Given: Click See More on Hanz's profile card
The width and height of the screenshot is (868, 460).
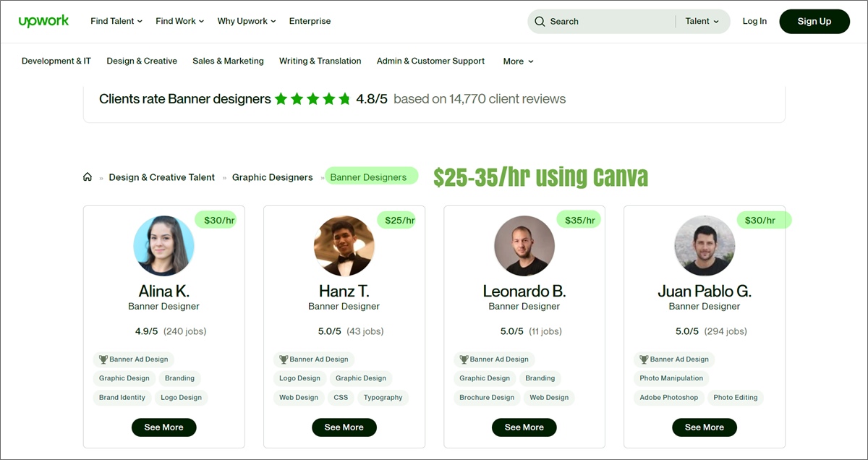Looking at the screenshot, I should tap(344, 427).
